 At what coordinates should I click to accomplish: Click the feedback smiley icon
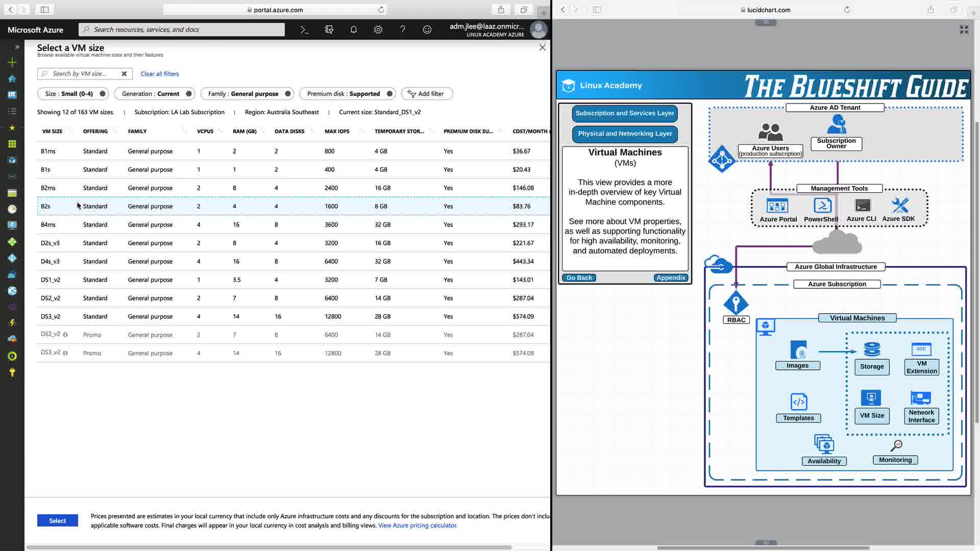(x=427, y=30)
